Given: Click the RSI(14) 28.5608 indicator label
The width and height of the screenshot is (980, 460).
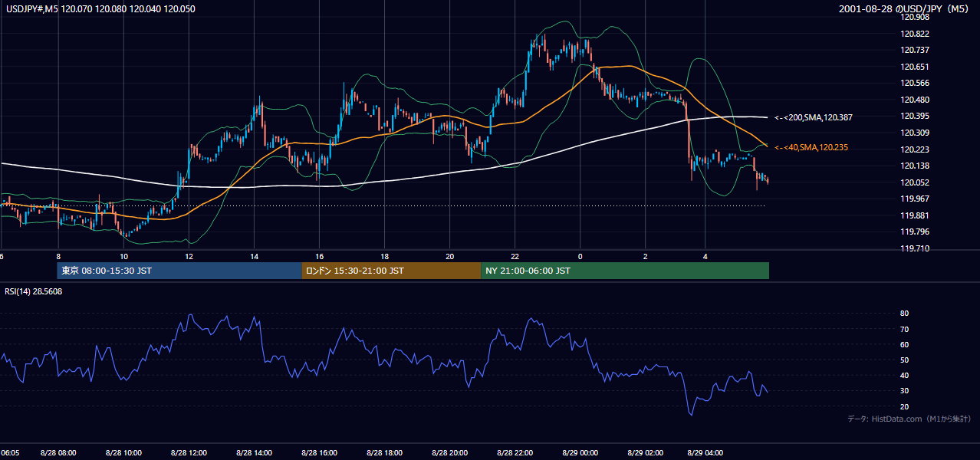Looking at the screenshot, I should tap(34, 292).
